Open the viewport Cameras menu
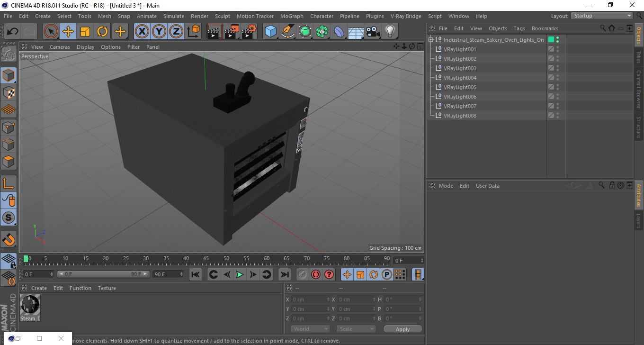644x345 pixels. tap(60, 47)
